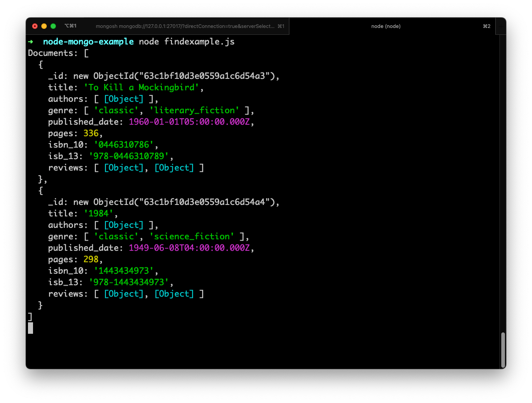Click the genre value 'literary_fiction'
This screenshot has width=532, height=403.
pos(194,110)
